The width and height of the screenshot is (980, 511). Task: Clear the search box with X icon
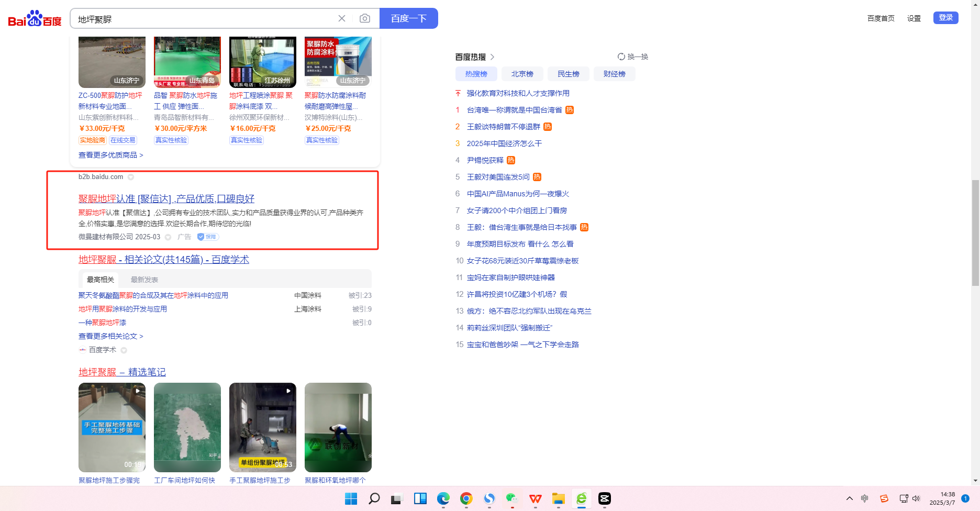tap(342, 19)
